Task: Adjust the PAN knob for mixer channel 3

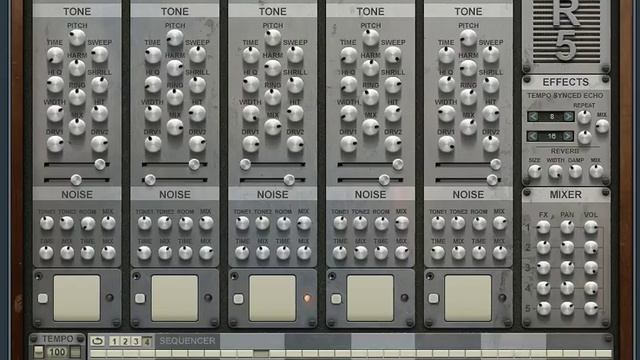Action: point(567,267)
